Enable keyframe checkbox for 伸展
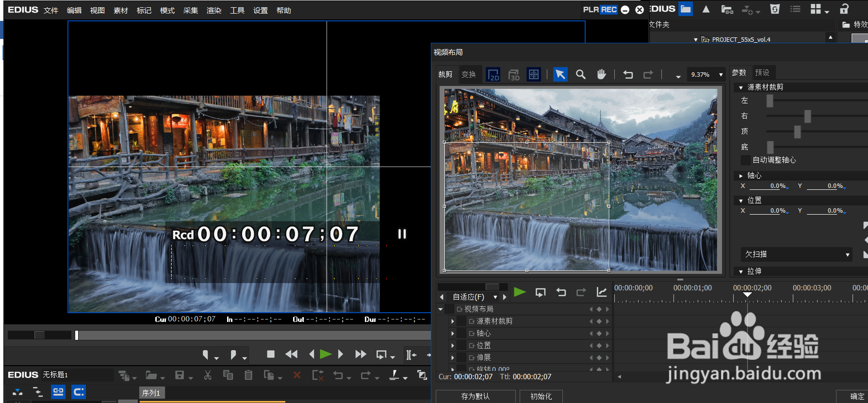The width and height of the screenshot is (868, 403). (461, 358)
